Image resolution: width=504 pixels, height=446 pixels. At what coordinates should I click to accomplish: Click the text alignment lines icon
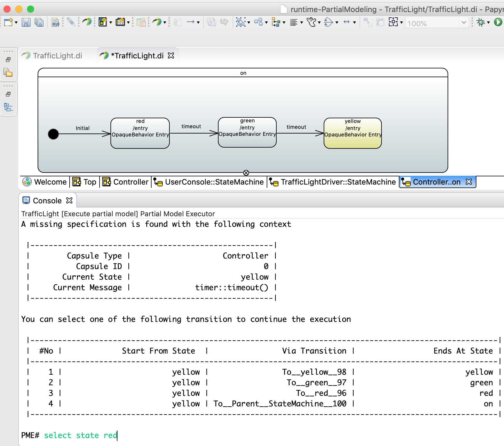294,22
